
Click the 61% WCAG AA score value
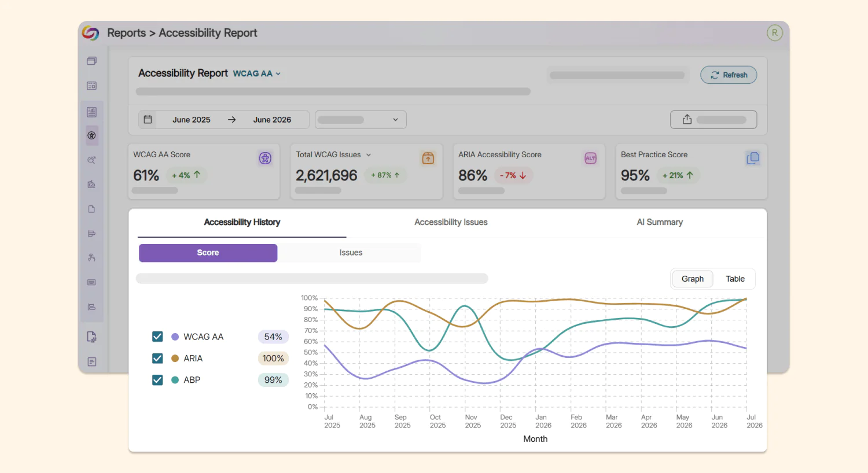point(146,175)
